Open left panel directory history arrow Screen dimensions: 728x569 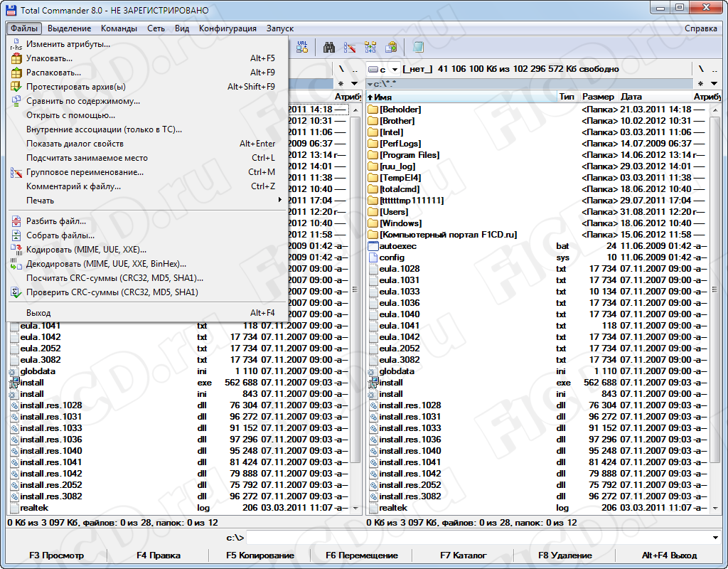coord(355,84)
